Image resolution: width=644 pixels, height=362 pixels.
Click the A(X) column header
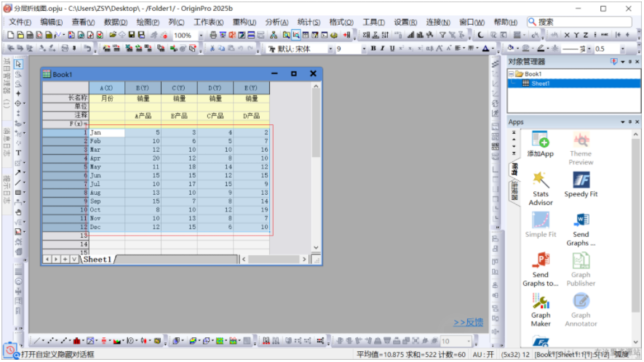coord(107,88)
